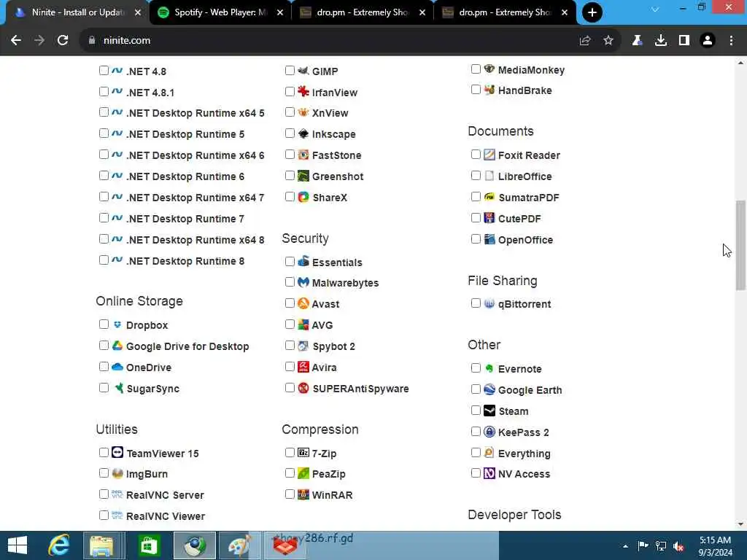
Task: Switch to the Spotify Web Player tab
Action: point(220,12)
